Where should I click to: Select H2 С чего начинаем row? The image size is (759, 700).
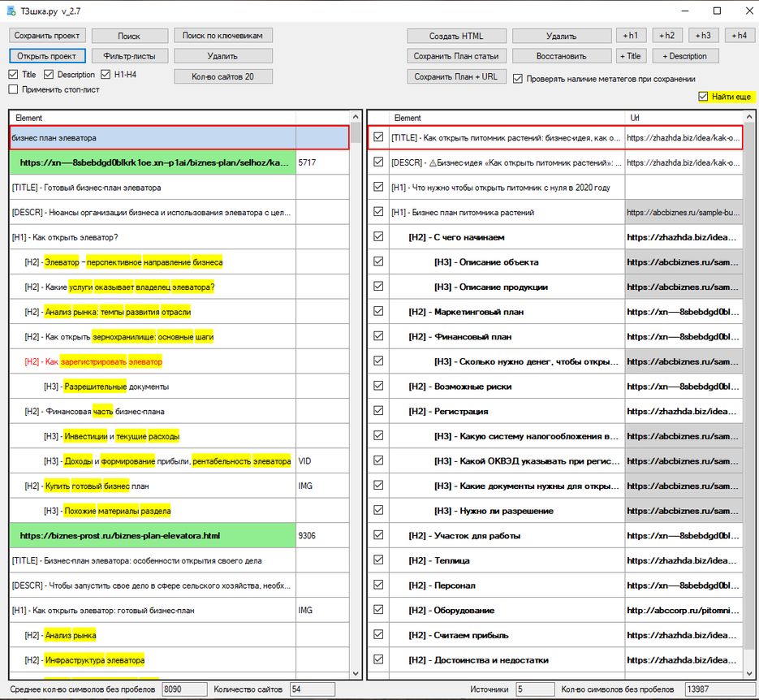coord(555,237)
